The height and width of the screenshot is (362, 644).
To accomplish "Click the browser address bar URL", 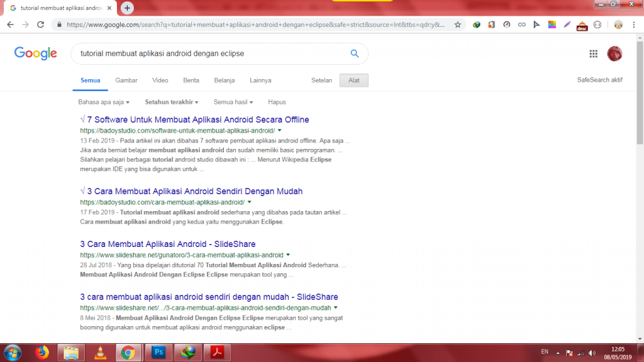I will (255, 25).
